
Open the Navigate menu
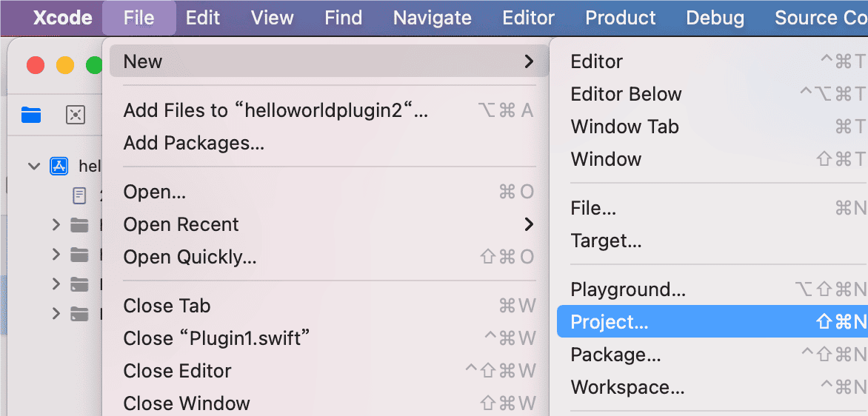tap(433, 18)
